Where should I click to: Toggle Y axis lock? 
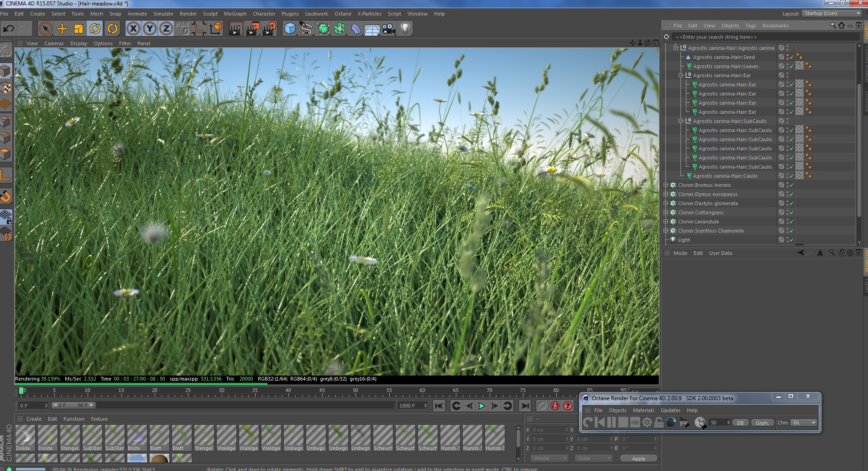click(x=150, y=29)
